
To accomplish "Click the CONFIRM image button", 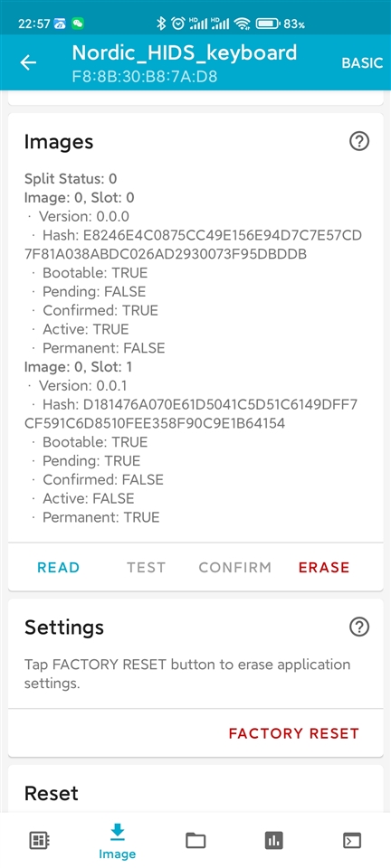I will 235,568.
